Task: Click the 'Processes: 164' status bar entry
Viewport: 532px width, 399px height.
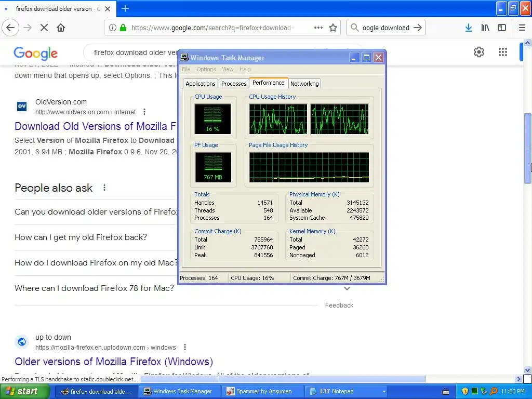Action: coord(199,278)
